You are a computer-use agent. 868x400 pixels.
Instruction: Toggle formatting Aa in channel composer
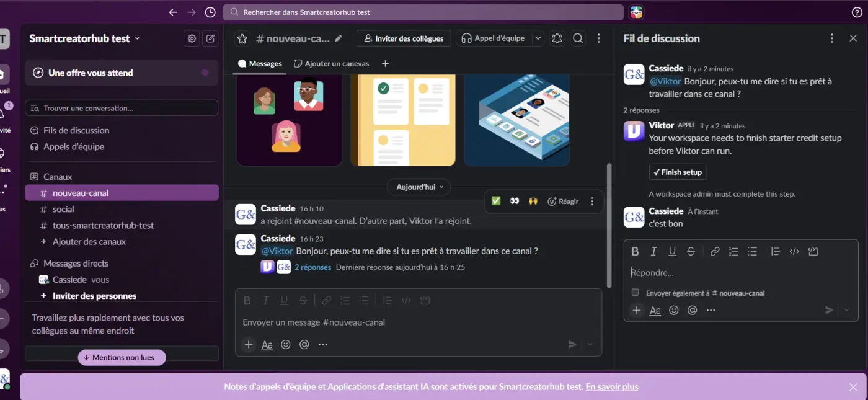[x=267, y=344]
